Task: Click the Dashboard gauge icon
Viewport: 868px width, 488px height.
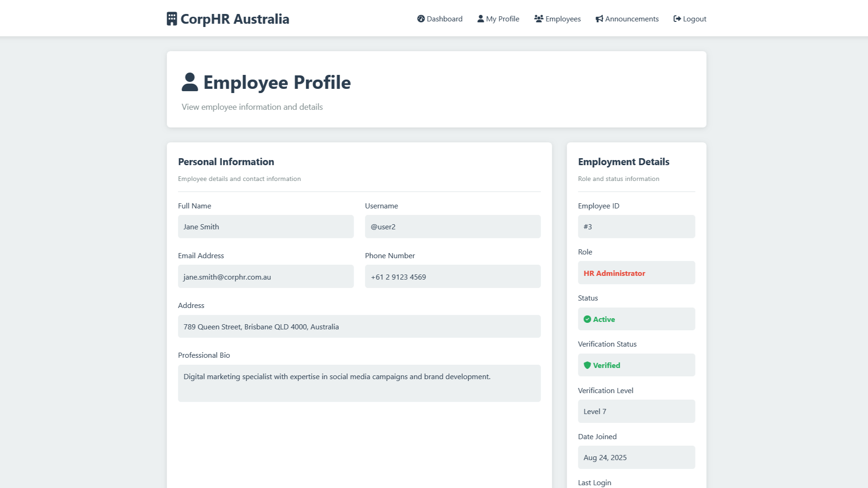Action: click(421, 19)
